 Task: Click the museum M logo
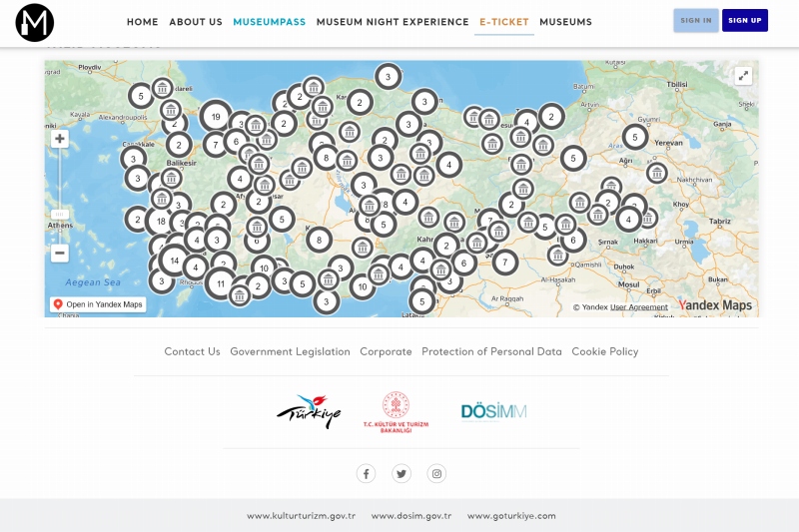pyautogui.click(x=35, y=22)
